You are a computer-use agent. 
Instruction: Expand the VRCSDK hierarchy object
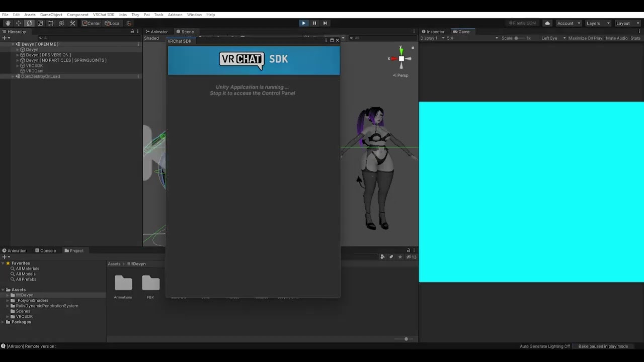coord(18,66)
